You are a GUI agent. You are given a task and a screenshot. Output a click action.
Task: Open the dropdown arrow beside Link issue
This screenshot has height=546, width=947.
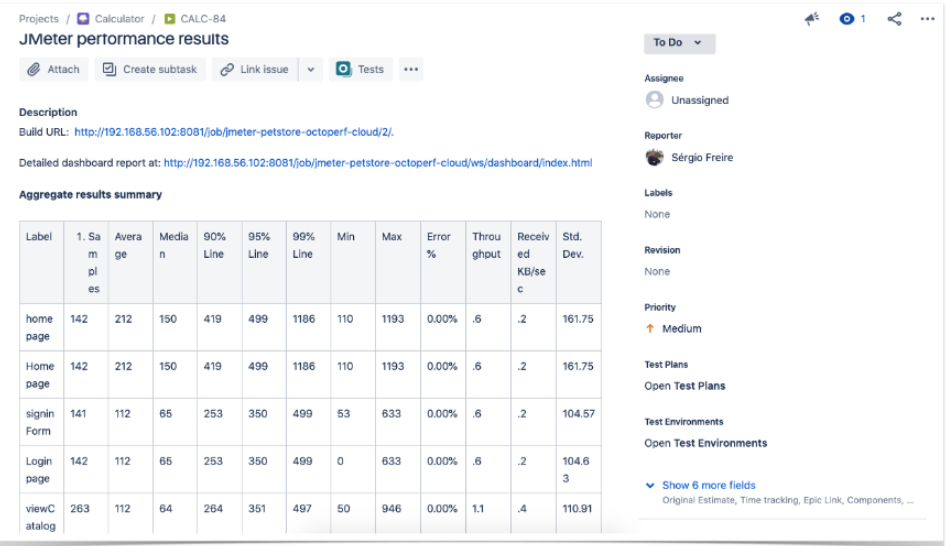310,69
